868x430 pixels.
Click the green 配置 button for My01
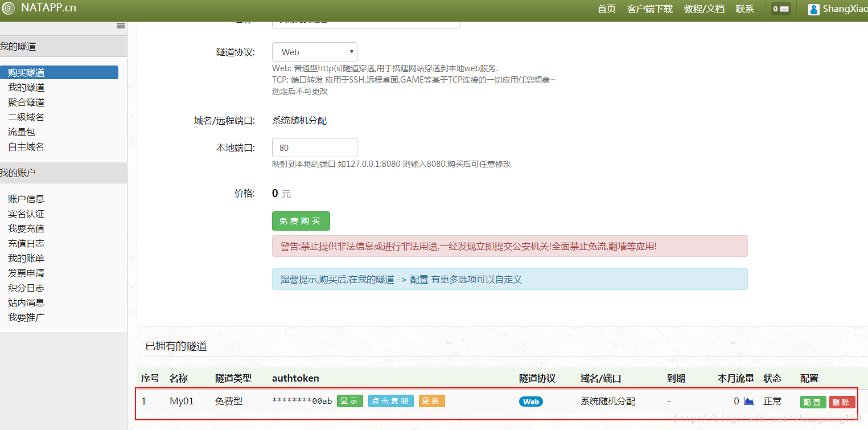tap(813, 402)
